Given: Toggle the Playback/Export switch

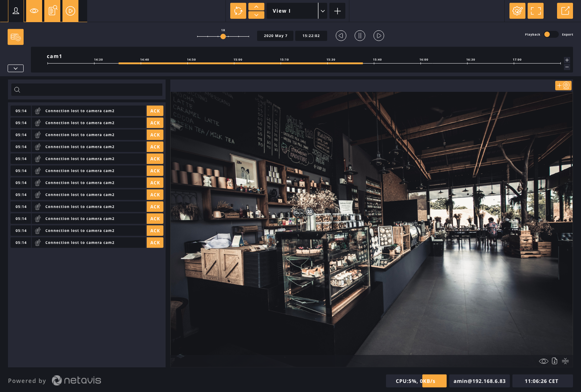Looking at the screenshot, I should [551, 34].
